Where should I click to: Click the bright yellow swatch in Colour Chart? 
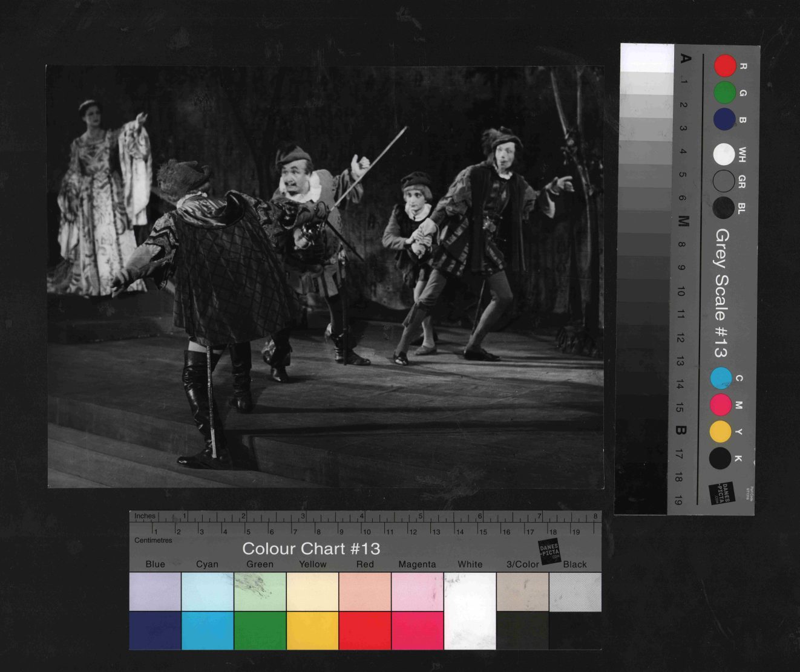[312, 630]
